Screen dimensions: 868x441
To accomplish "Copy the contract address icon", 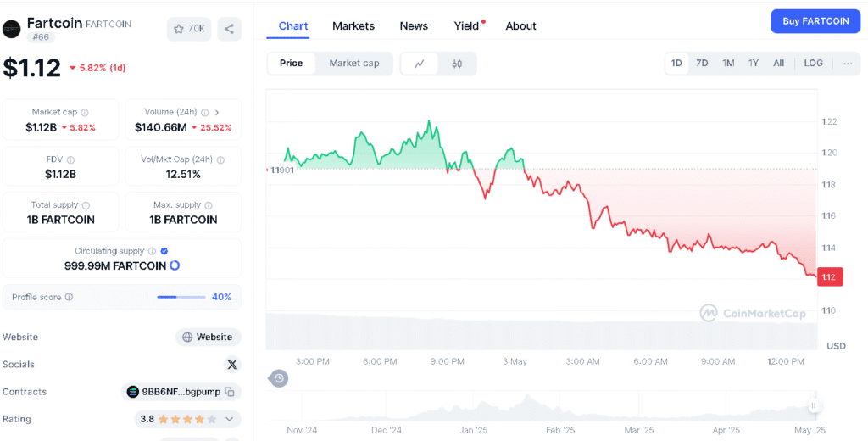I will [x=230, y=392].
